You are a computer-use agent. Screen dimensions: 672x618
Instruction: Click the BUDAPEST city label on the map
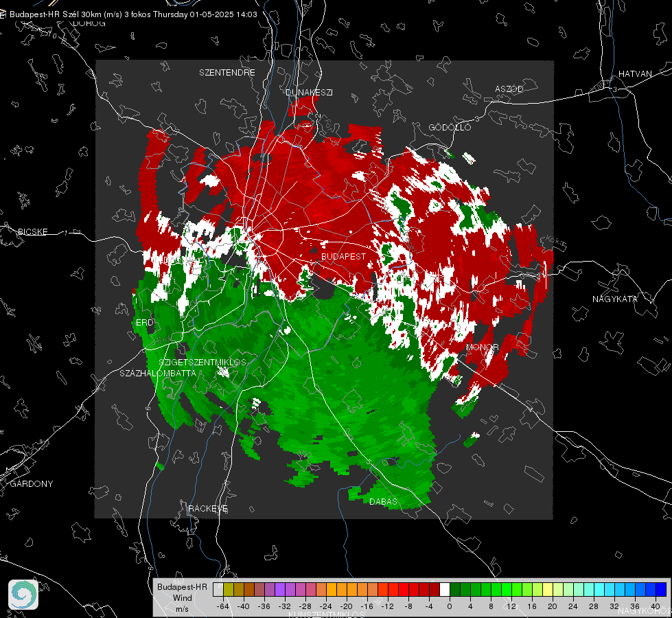pyautogui.click(x=344, y=256)
